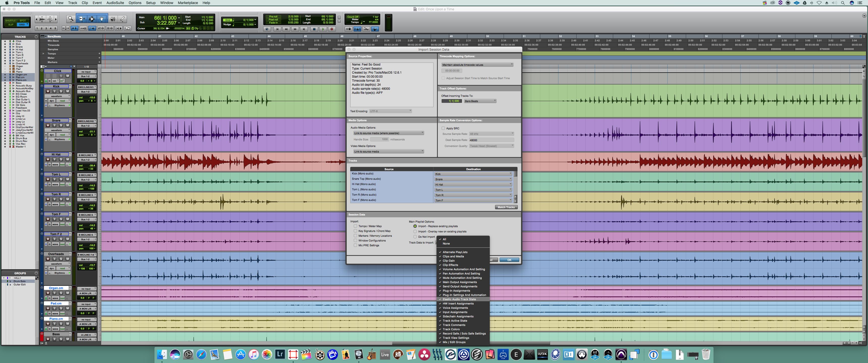Select the Do Not Import radio button
868x363 pixels.
(415, 237)
